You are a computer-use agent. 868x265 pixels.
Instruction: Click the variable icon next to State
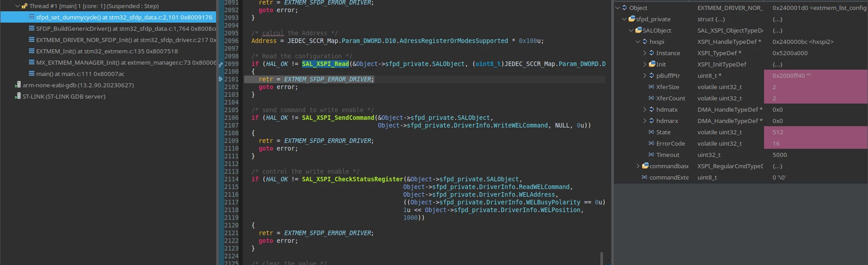click(651, 132)
